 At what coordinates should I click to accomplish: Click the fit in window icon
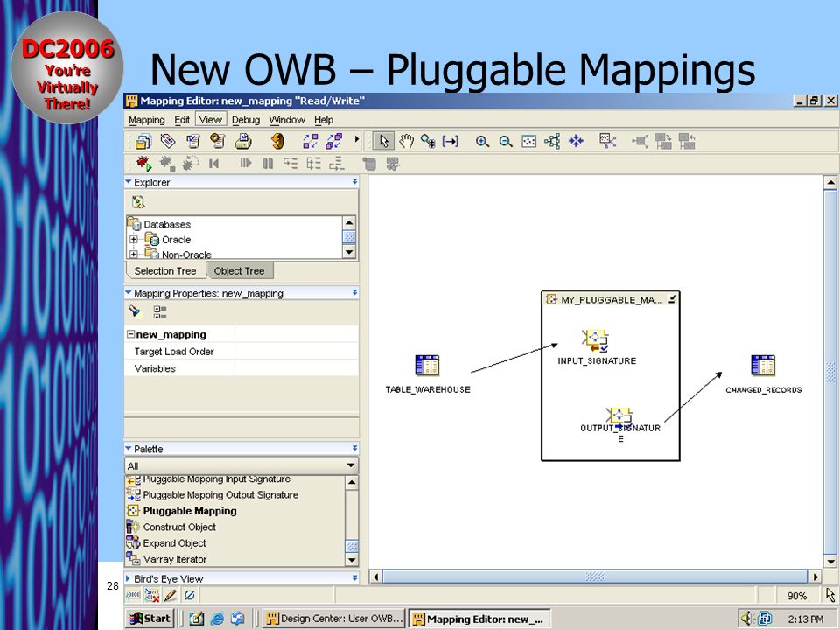(x=528, y=142)
